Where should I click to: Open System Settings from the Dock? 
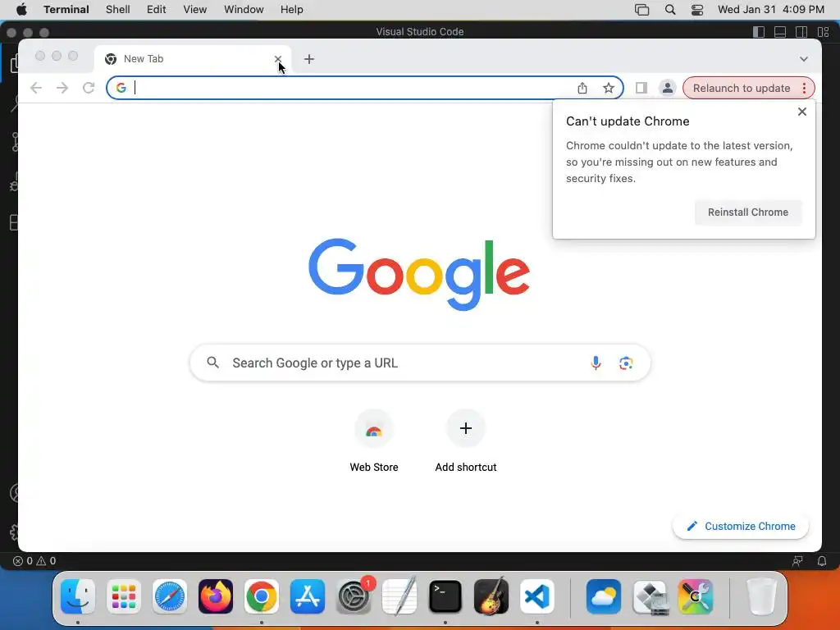tap(354, 596)
